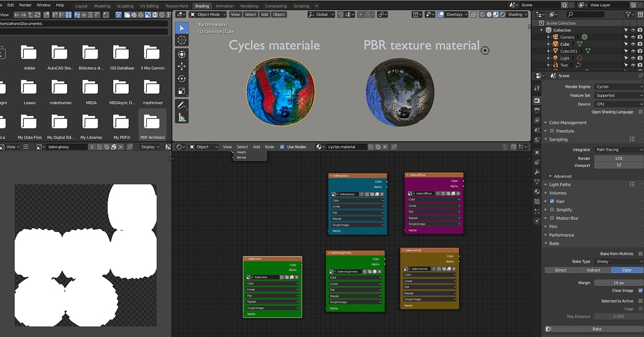Screen dimensions: 644x337
Task: Adjust the Viewport samples field 32
Action: tap(618, 165)
